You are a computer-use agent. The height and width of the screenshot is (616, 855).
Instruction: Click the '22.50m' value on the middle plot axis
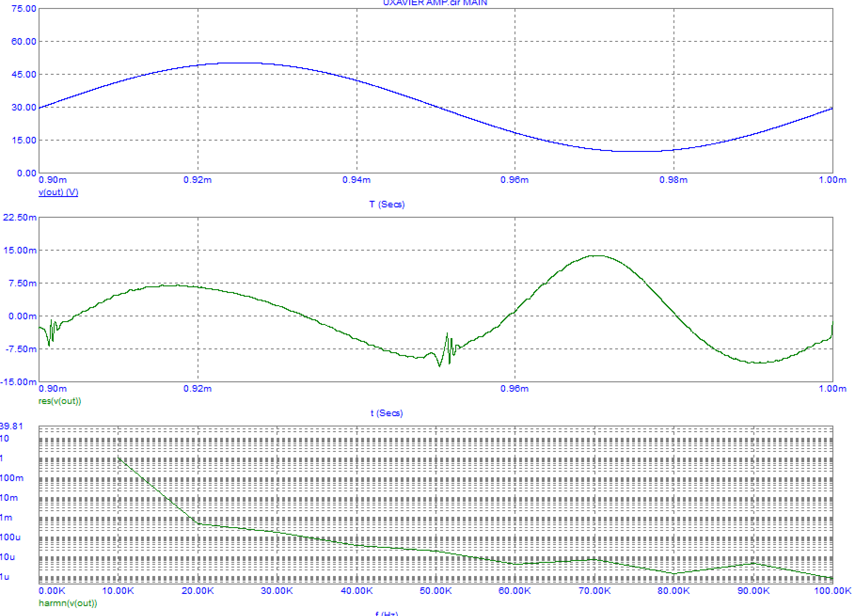20,217
